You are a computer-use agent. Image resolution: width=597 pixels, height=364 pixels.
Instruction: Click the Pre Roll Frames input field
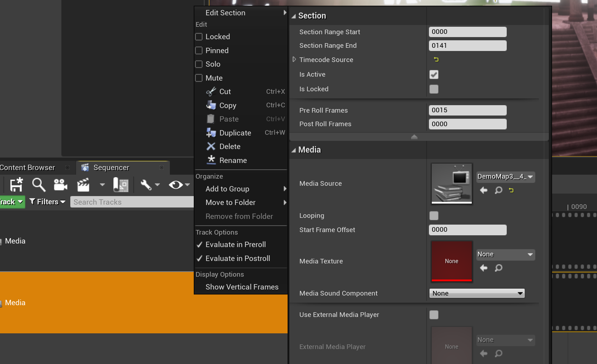coord(467,110)
